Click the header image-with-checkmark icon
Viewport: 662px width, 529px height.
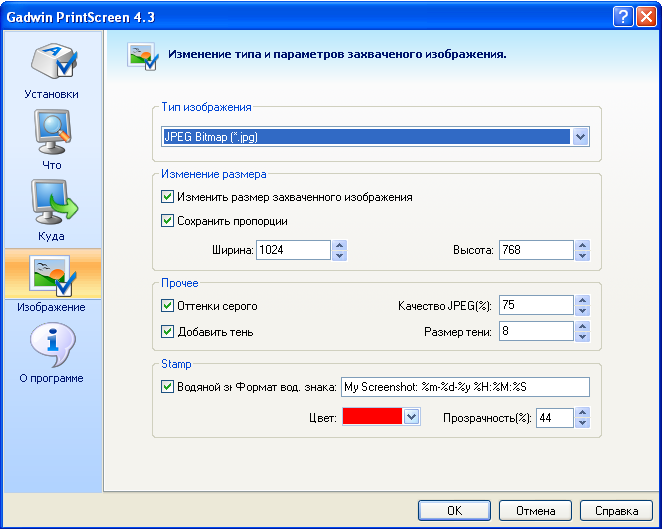(143, 56)
